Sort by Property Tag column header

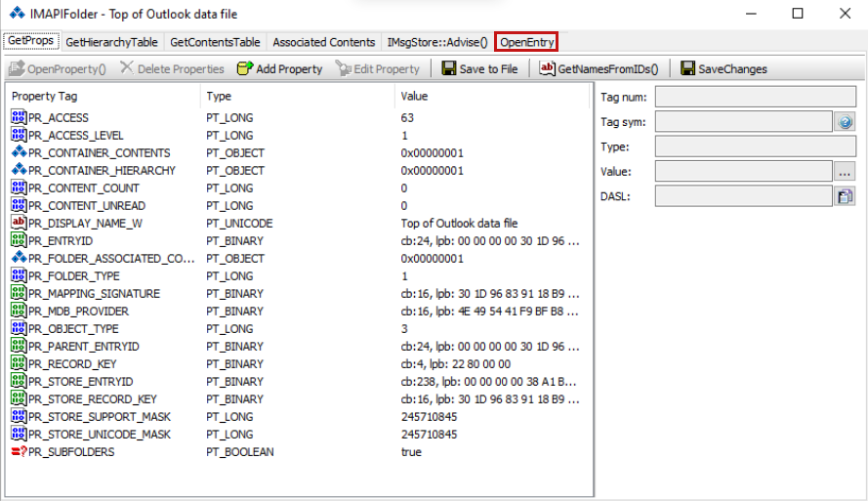pos(103,96)
